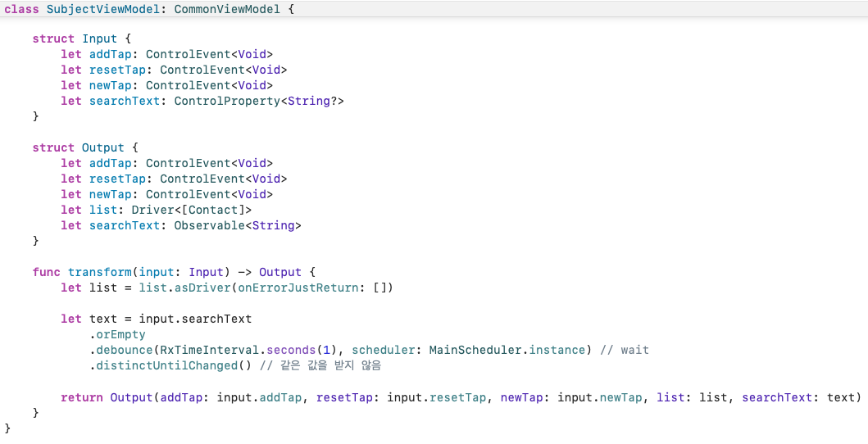Click the 'struct Output {' declaration line
The height and width of the screenshot is (444, 868).
[85, 147]
